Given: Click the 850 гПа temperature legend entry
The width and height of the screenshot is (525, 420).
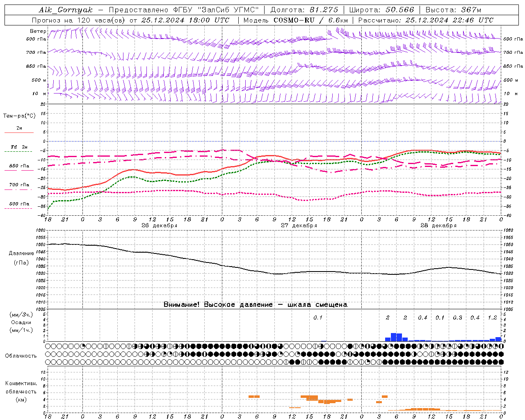Looking at the screenshot, I should coord(19,166).
